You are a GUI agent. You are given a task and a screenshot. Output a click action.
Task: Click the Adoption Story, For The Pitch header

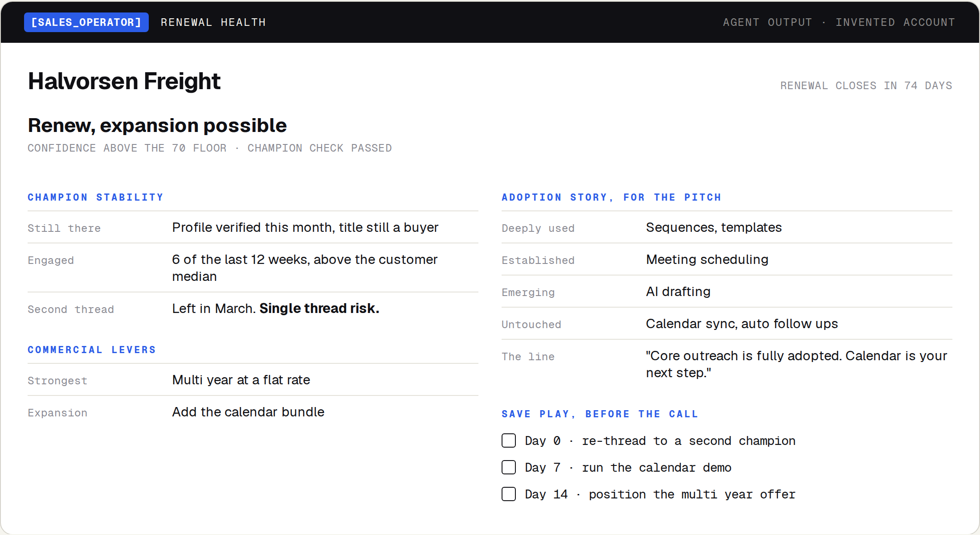click(612, 197)
